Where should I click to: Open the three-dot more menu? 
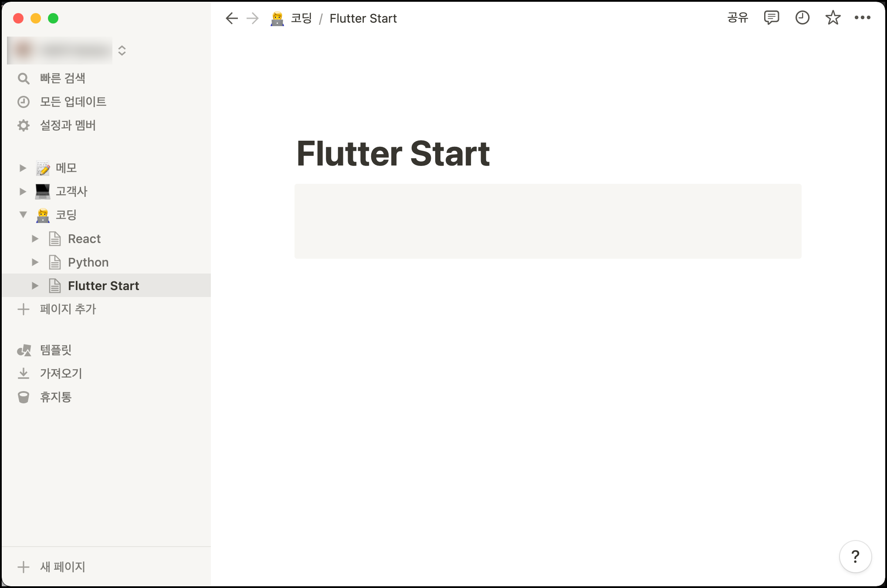click(862, 18)
